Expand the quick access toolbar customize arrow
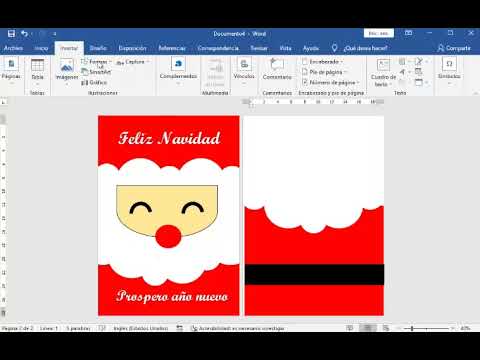Viewport: 480px width, 360px height. pos(54,34)
